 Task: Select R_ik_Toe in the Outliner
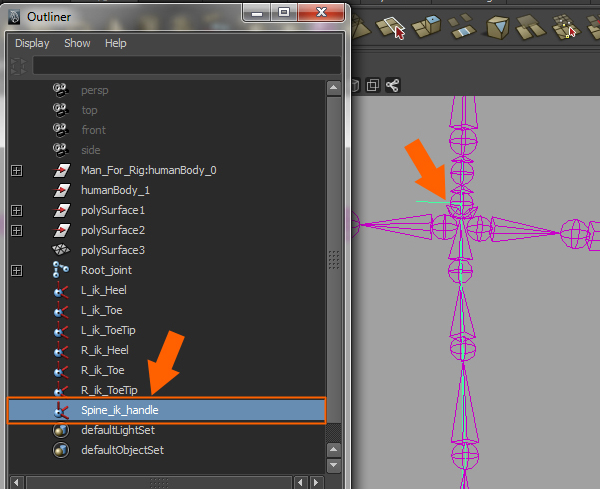click(103, 370)
